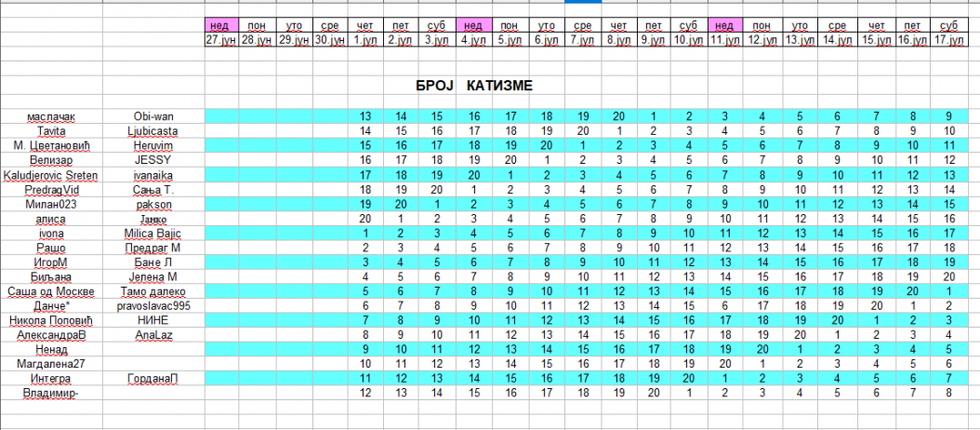Select the Kaludjerovic Sreten cell
The width and height of the screenshot is (980, 430).
click(x=51, y=175)
